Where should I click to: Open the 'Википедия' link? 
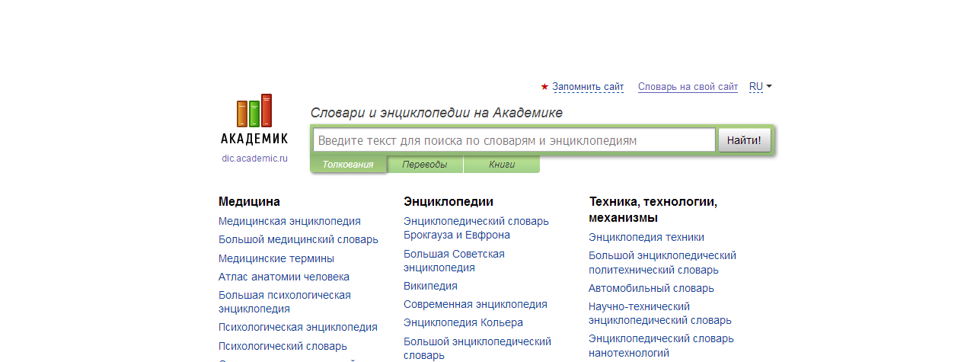tap(430, 286)
